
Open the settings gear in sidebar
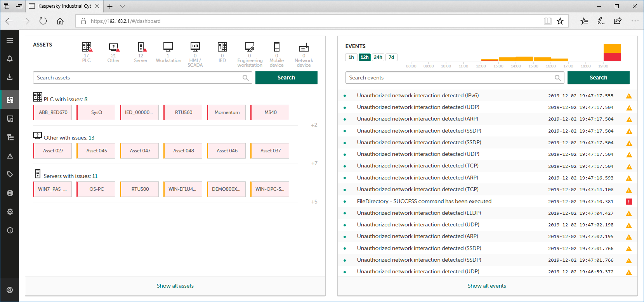coord(10,212)
